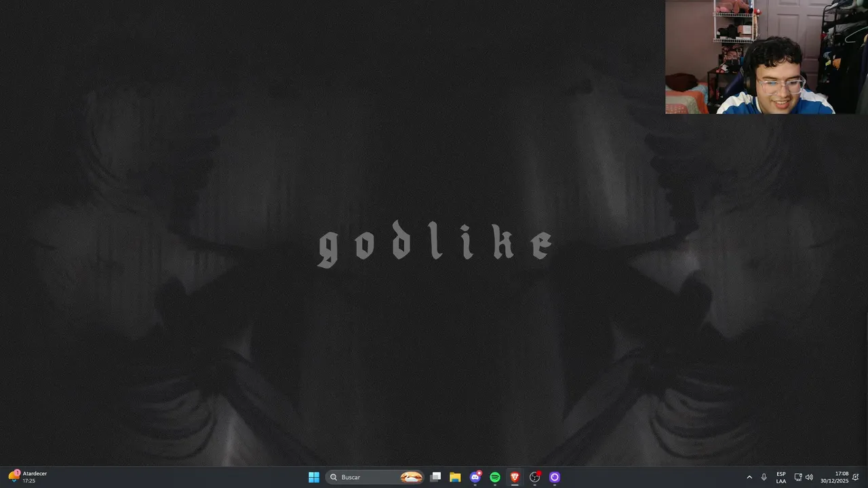Image resolution: width=868 pixels, height=488 pixels.
Task: Show hidden system tray icons
Action: tap(749, 477)
